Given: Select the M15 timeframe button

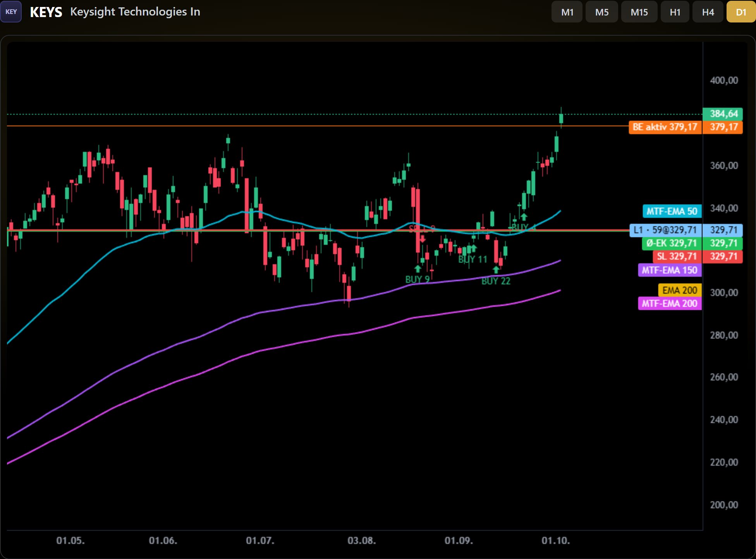Looking at the screenshot, I should [x=639, y=12].
